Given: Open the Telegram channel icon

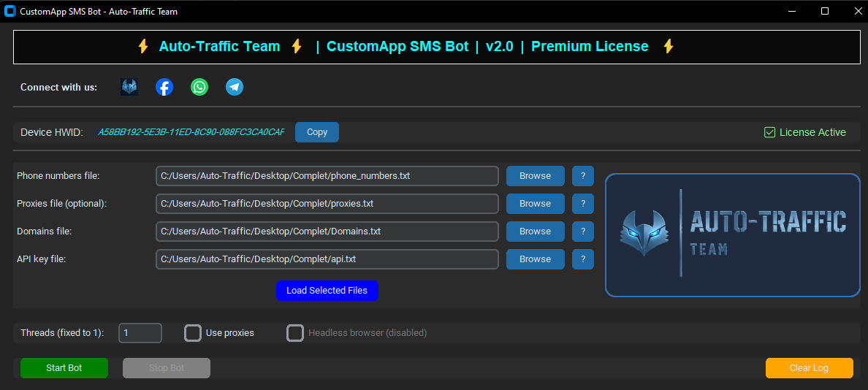Looking at the screenshot, I should 235,87.
